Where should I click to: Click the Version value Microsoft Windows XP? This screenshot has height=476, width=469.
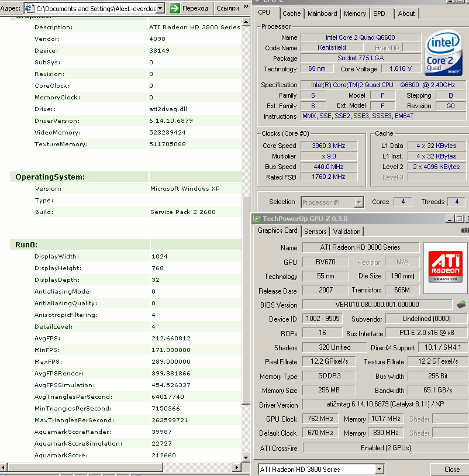coord(185,188)
